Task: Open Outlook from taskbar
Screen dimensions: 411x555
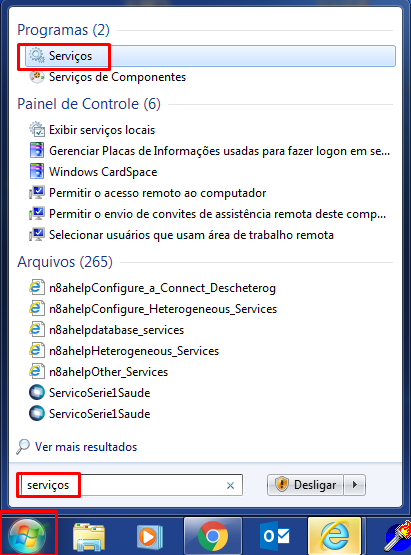Action: coord(275,536)
